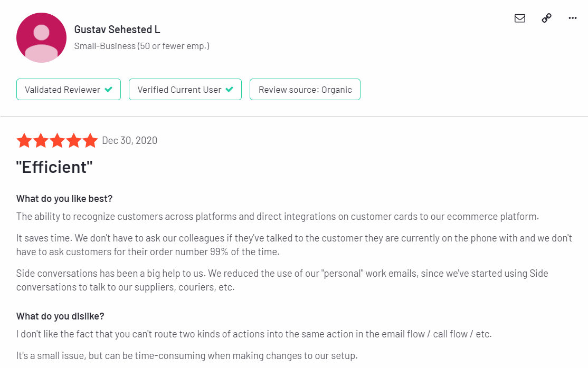The image size is (588, 368).
Task: Open the "Efficient" review title
Action: pyautogui.click(x=54, y=167)
